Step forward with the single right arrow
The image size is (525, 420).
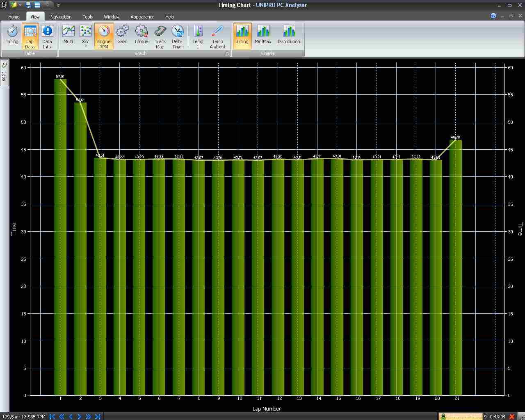coord(80,416)
